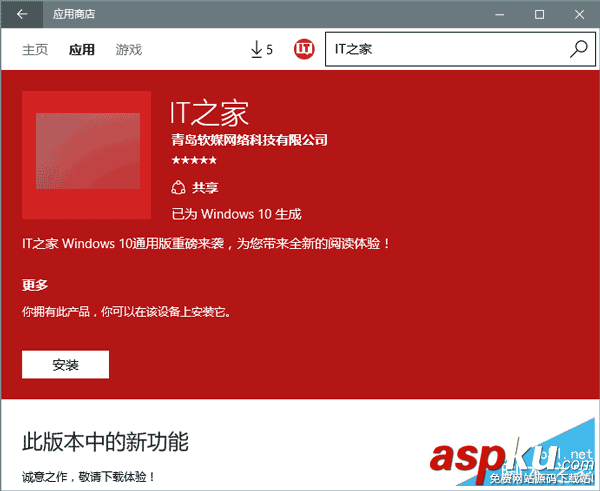The width and height of the screenshot is (600, 491).
Task: Open the 游戏 tab
Action: point(129,50)
